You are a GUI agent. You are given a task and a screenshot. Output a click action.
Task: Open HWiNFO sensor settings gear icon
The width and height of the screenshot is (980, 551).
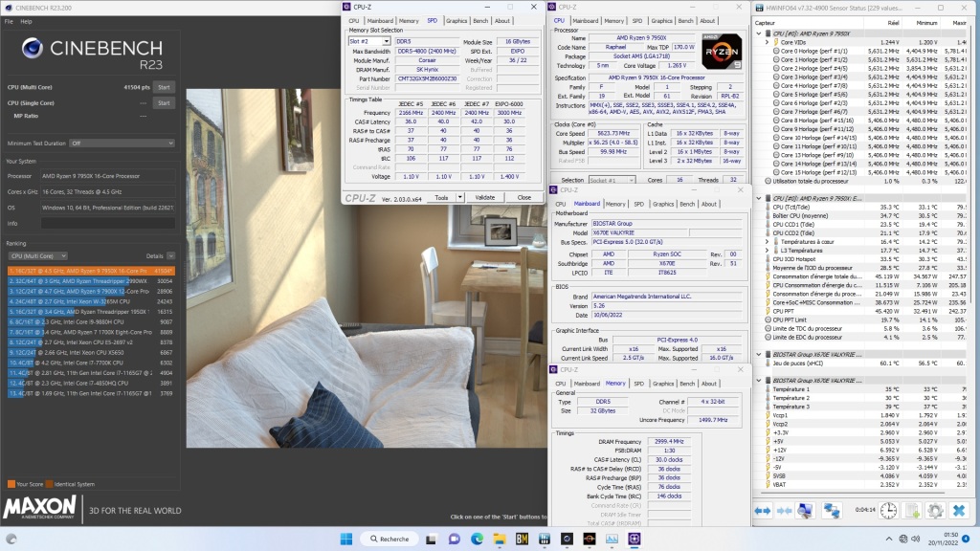pyautogui.click(x=935, y=511)
